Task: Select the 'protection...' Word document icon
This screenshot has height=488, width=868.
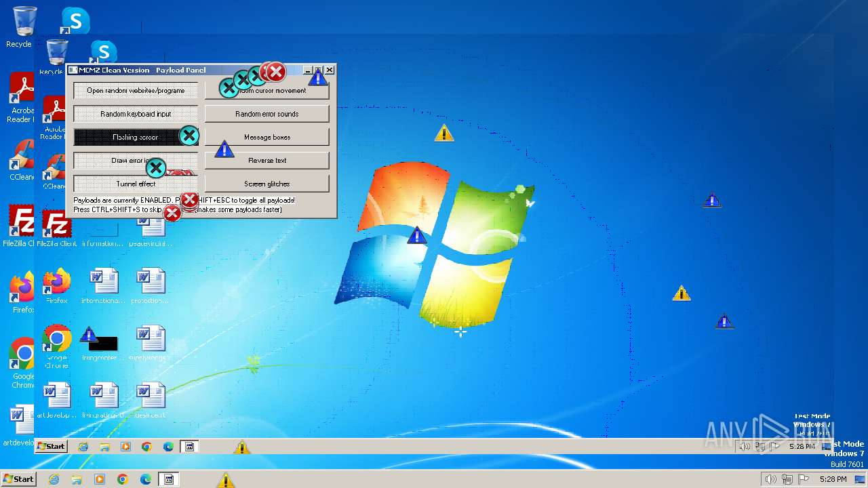Action: (x=150, y=286)
